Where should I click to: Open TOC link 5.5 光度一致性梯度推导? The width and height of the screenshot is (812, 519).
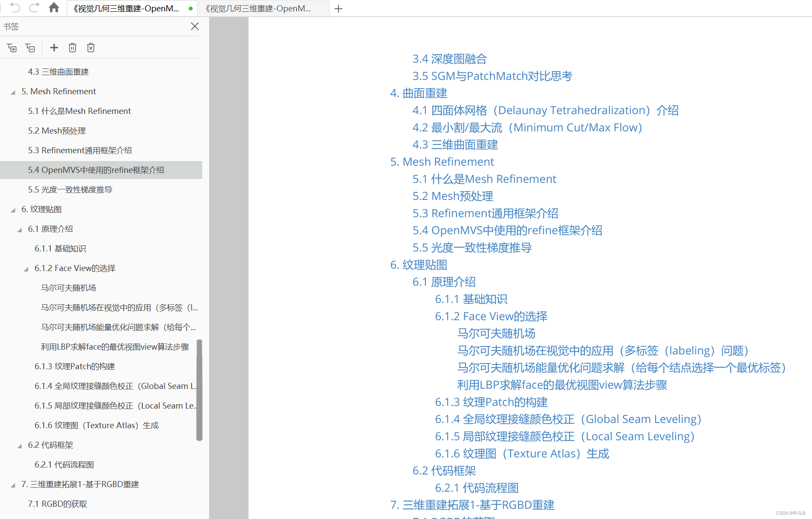472,247
